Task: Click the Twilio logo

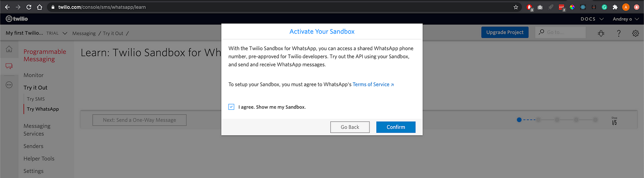Action: coord(17,19)
